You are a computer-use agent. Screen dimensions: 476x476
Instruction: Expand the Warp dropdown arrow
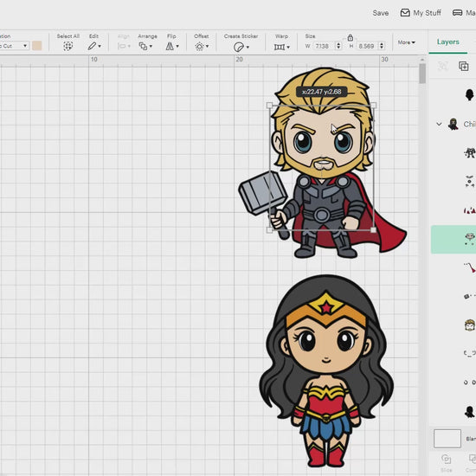288,47
